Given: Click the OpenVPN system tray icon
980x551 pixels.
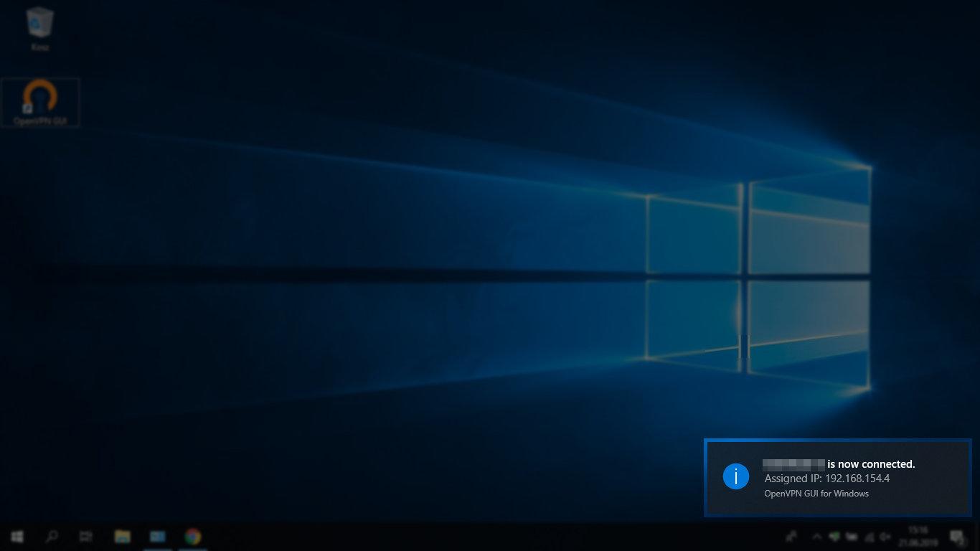Looking at the screenshot, I should (833, 536).
